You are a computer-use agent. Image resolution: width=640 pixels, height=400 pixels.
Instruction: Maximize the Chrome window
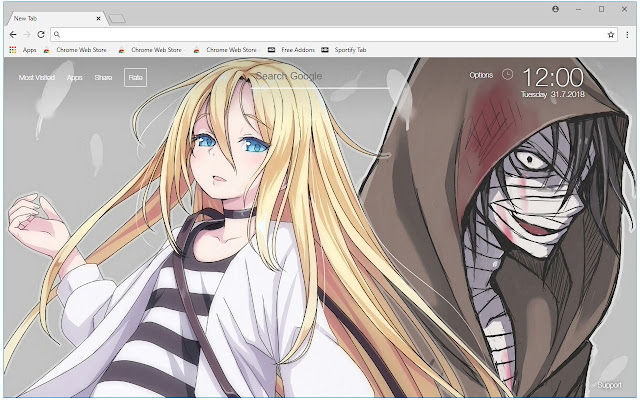click(601, 9)
